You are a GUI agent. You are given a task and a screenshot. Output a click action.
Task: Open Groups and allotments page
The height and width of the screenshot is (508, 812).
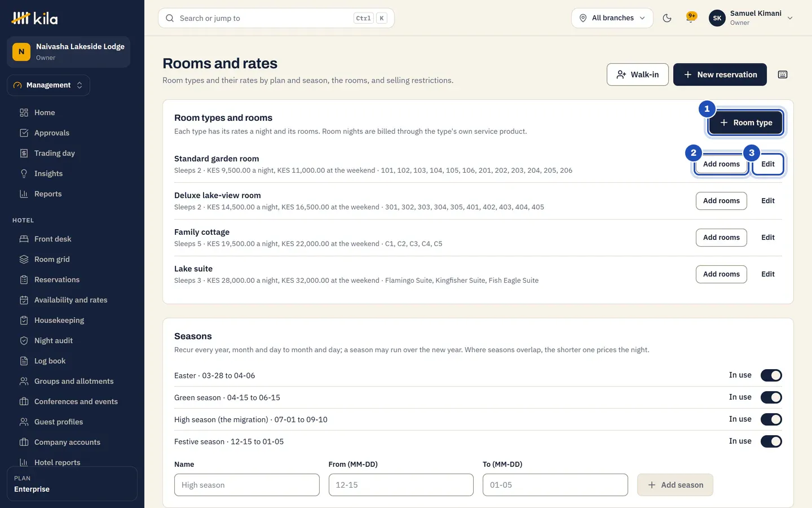(x=74, y=381)
